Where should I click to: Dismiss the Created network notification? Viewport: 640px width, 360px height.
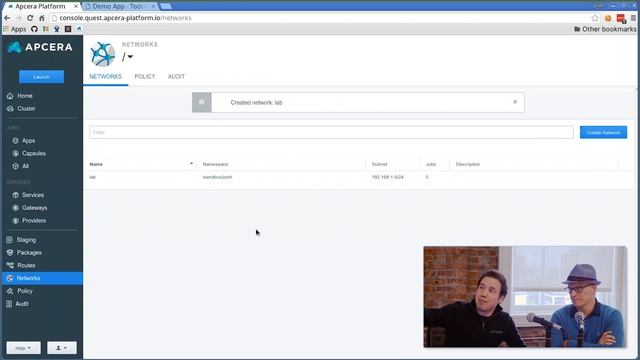(x=515, y=102)
